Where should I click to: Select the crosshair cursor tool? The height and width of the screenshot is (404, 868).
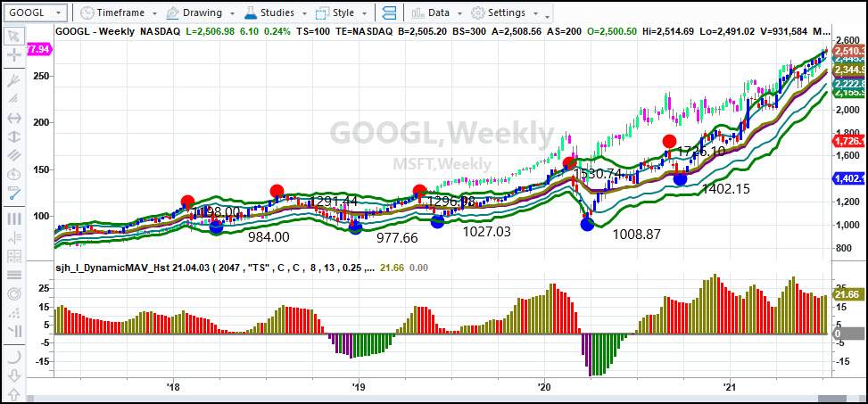pos(14,54)
